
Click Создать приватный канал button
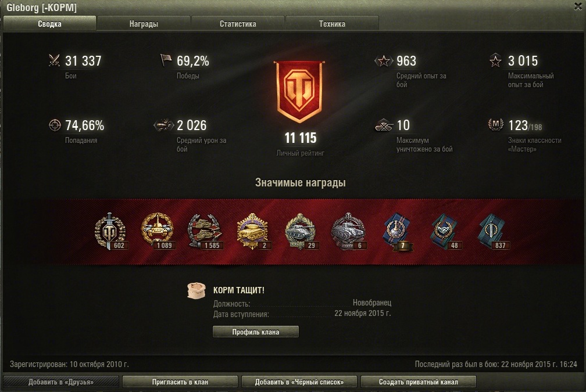point(418,382)
